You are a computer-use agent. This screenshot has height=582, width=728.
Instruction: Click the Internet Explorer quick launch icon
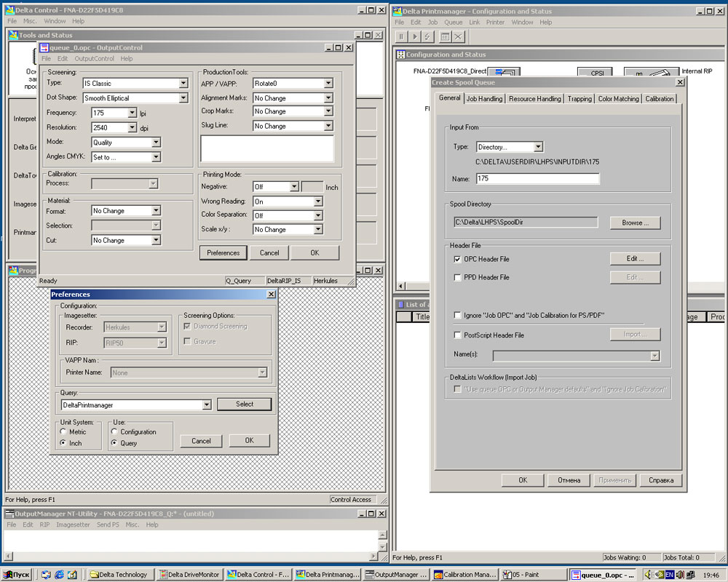[59, 575]
